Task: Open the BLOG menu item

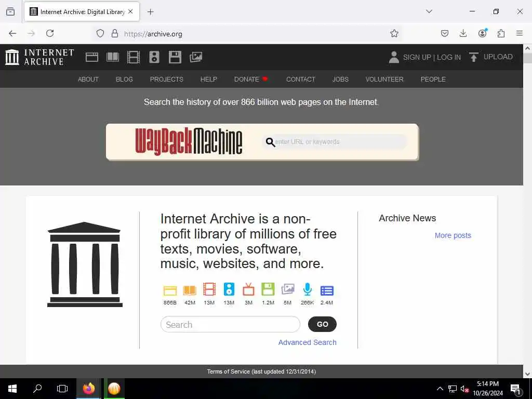Action: point(124,79)
